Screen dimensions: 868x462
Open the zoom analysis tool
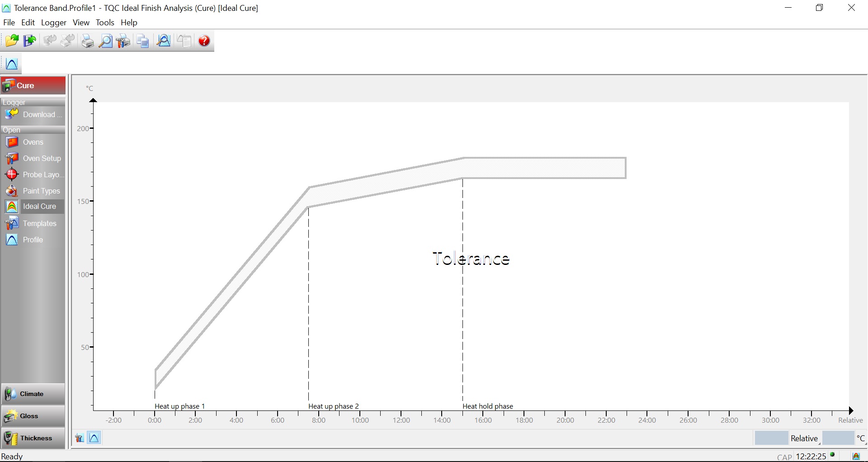(x=163, y=41)
